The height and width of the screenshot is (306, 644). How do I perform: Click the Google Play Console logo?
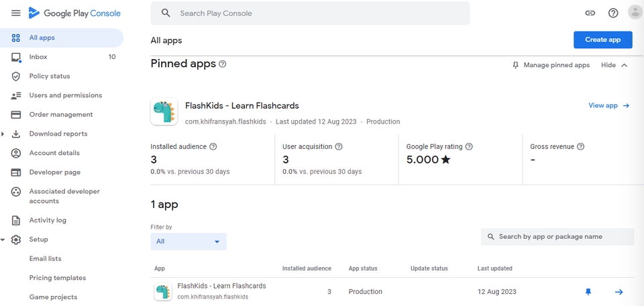pos(74,13)
